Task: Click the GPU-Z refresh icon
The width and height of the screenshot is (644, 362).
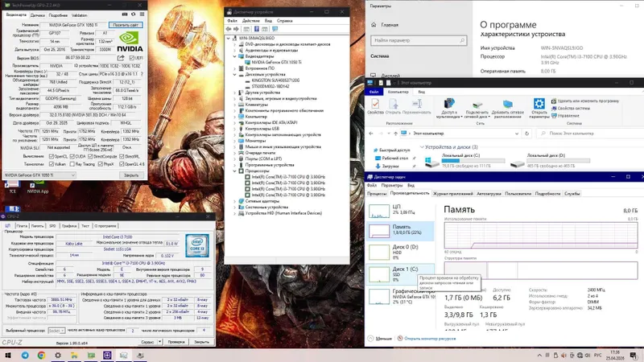Action: click(133, 14)
